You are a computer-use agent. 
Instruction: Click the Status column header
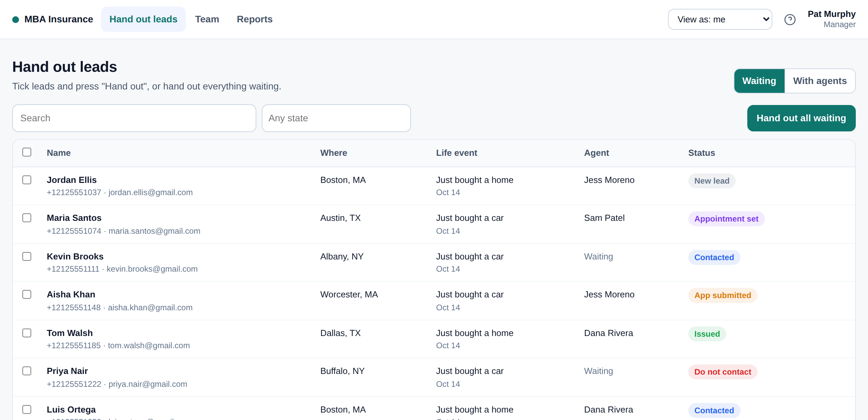coord(702,153)
